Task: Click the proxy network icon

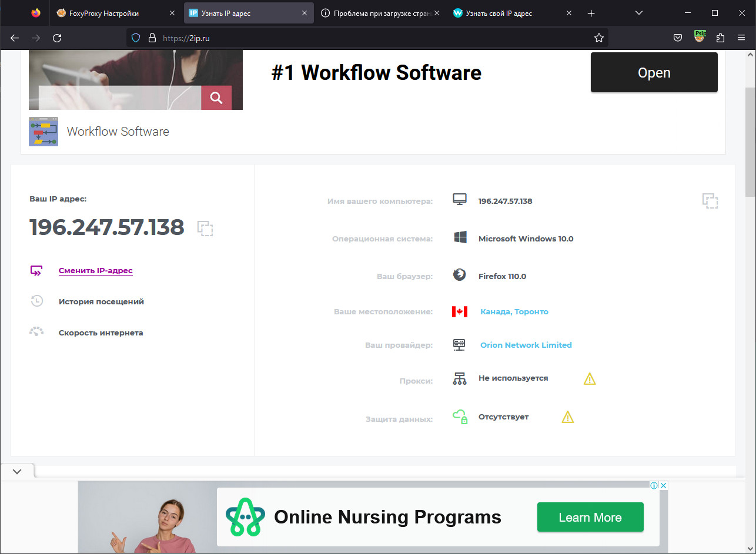Action: [460, 379]
